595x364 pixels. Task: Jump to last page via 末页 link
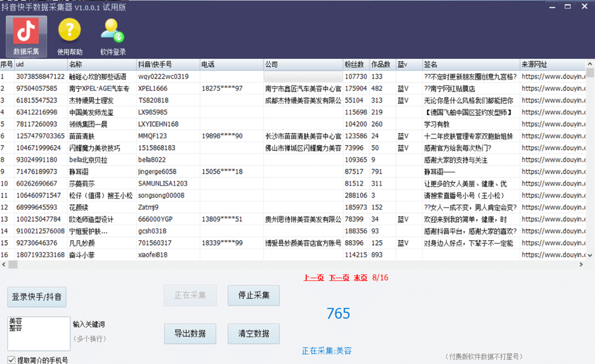point(361,278)
